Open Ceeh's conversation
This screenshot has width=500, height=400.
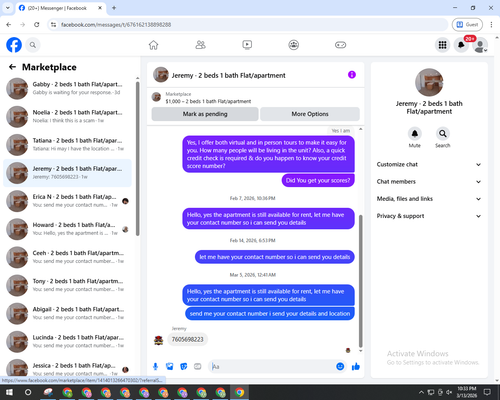coord(67,257)
